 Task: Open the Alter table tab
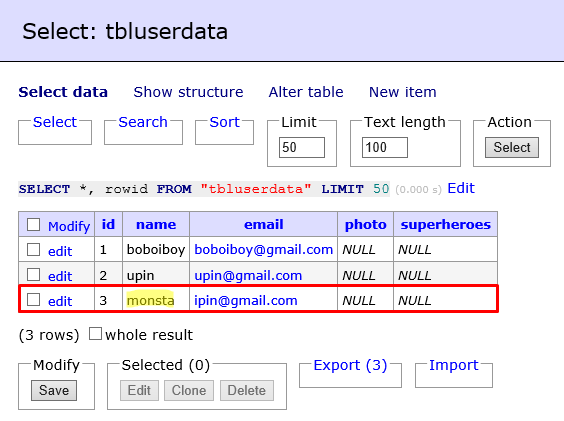(306, 92)
